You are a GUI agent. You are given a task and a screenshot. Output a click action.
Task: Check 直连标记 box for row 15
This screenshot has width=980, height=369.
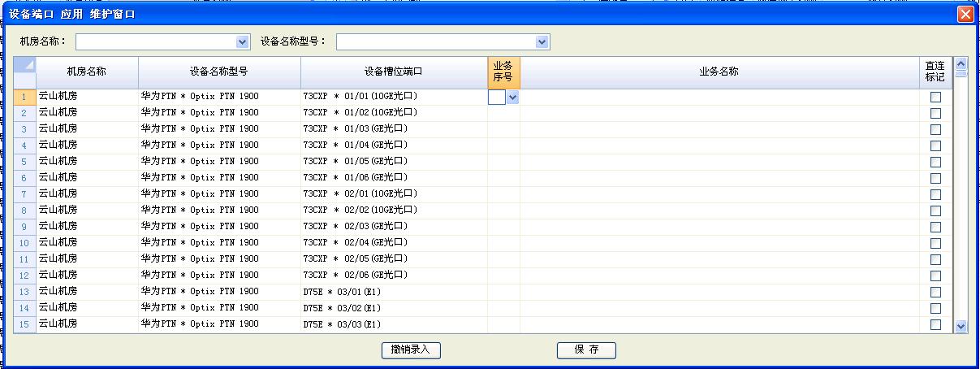935,324
